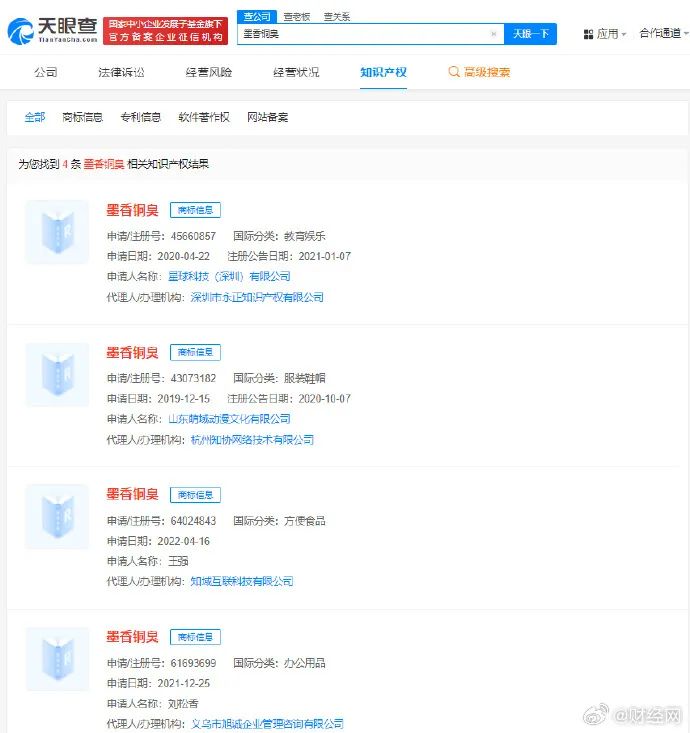The width and height of the screenshot is (690, 733).
Task: Click registration number 45660857
Action: [x=193, y=236]
